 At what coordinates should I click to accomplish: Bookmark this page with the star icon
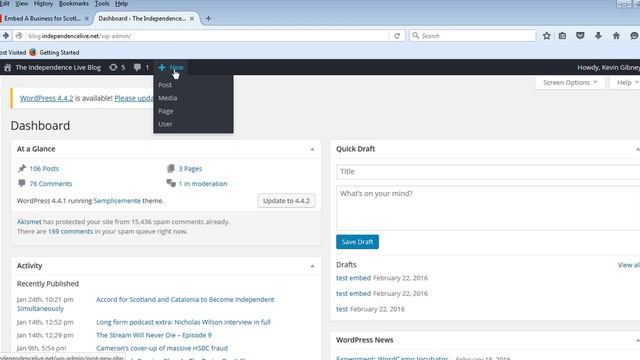tap(547, 36)
